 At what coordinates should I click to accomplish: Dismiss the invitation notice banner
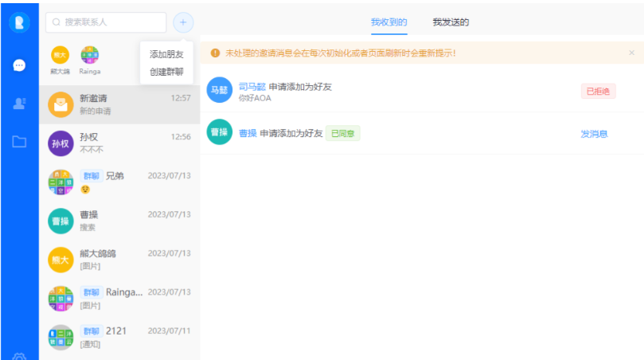point(632,53)
